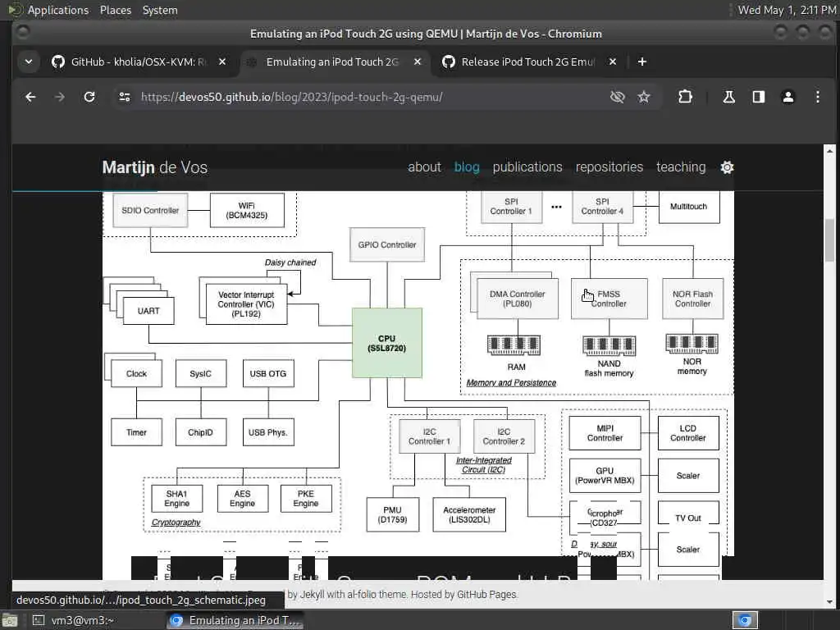Open the Chromium three-dot menu
840x630 pixels.
pos(818,97)
